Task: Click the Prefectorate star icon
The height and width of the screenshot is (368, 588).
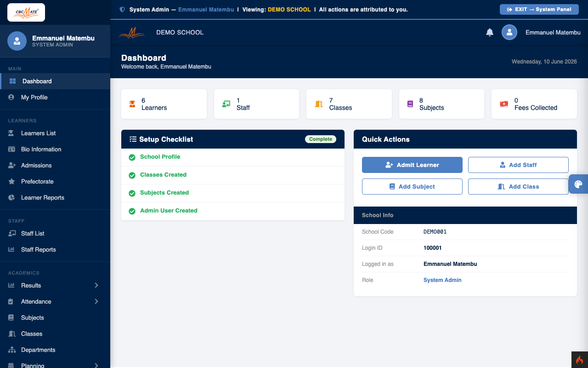Action: point(12,181)
